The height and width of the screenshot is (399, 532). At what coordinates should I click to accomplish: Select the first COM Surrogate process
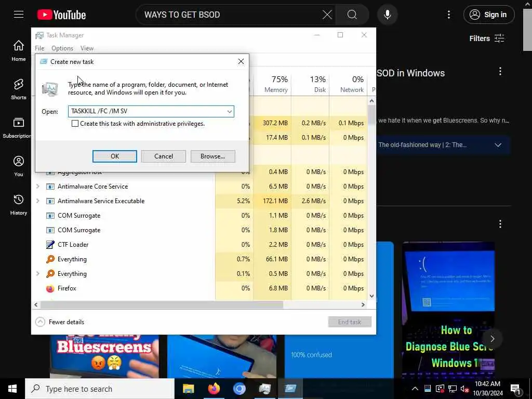pos(79,216)
